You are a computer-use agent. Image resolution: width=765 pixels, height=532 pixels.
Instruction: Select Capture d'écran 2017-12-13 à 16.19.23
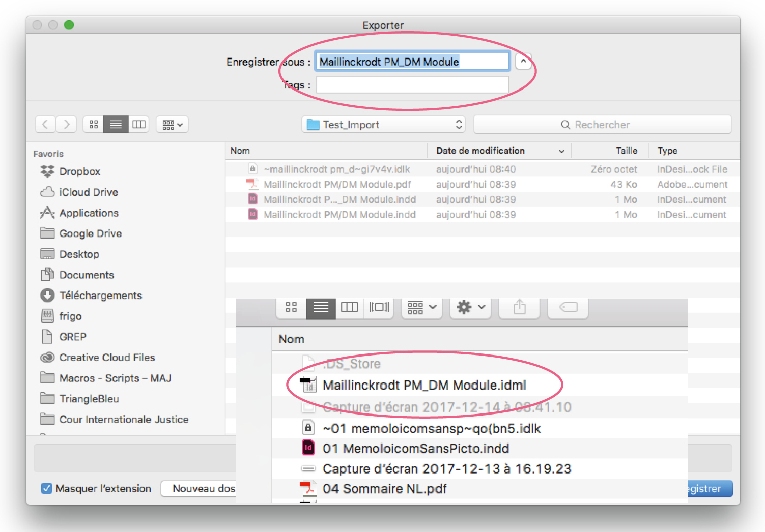pos(479,468)
